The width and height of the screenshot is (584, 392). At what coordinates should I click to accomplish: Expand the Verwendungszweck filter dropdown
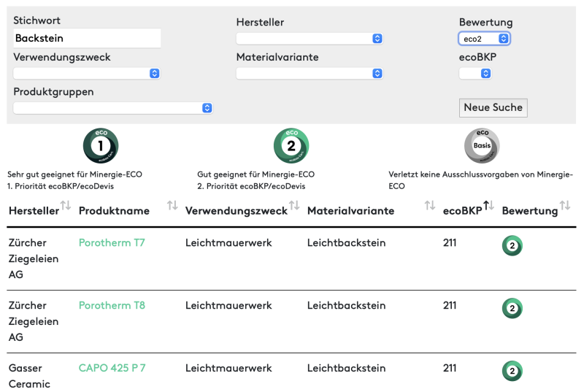coord(87,73)
